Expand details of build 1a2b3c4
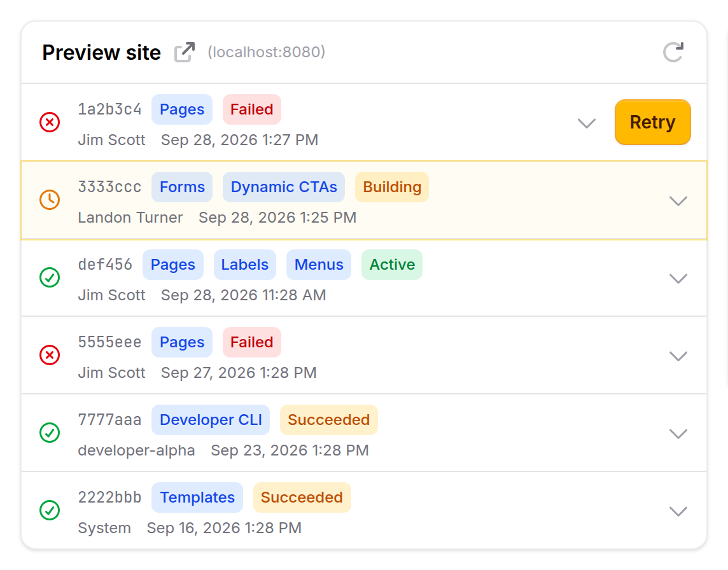 pos(586,123)
